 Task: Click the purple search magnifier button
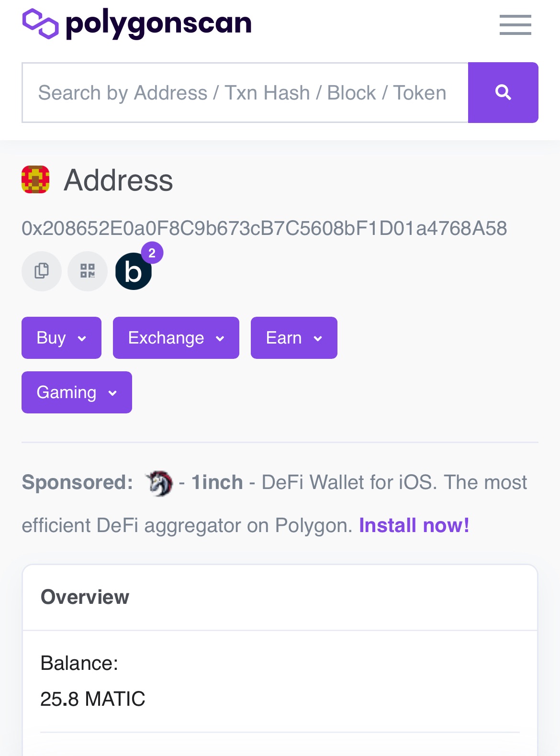point(503,92)
